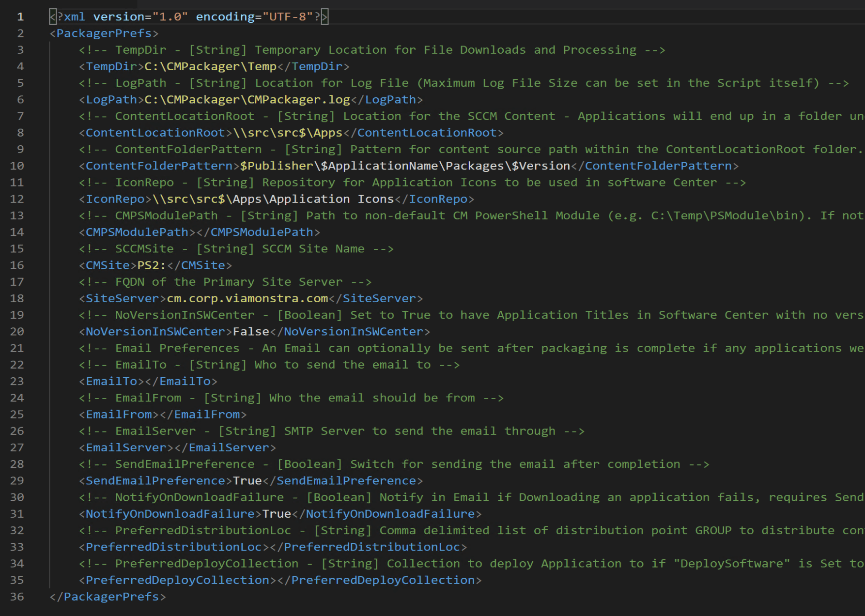
Task: Click the PS2: site code value
Action: 152,265
